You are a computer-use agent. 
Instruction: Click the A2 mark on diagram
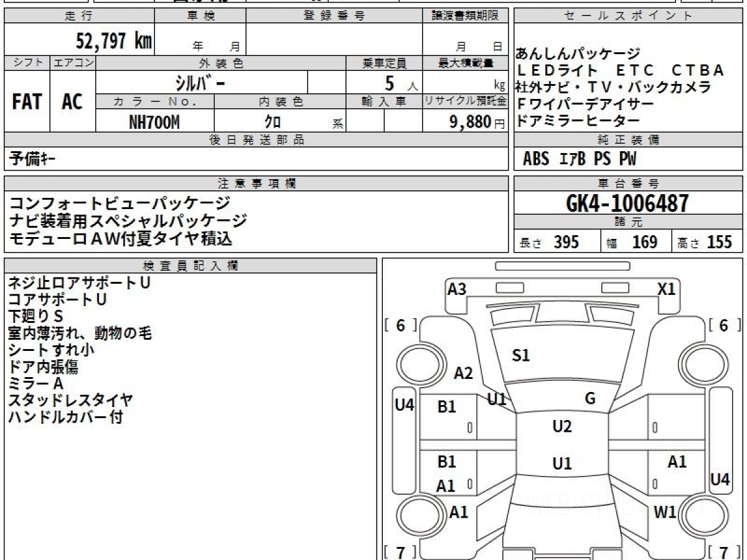pyautogui.click(x=463, y=373)
